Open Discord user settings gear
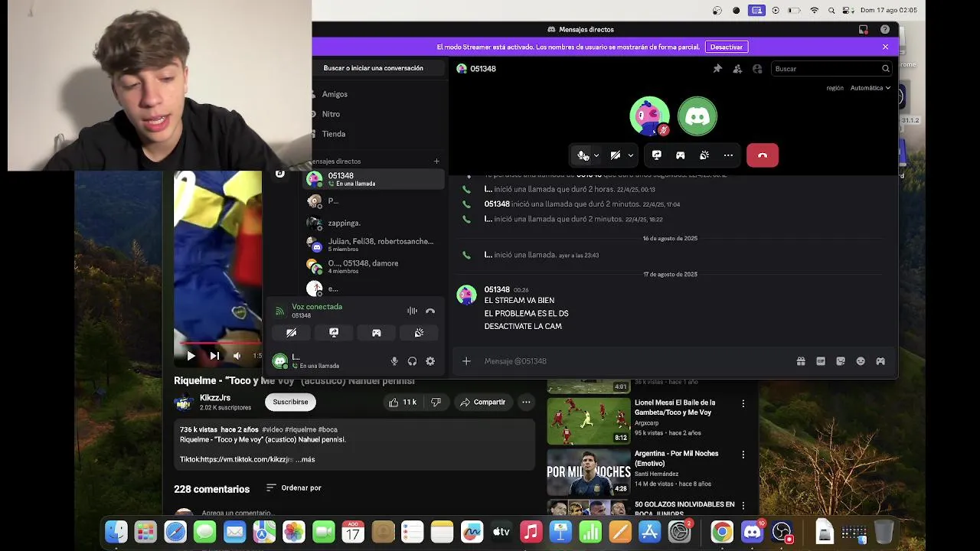Screen dimensions: 980x551 point(430,361)
